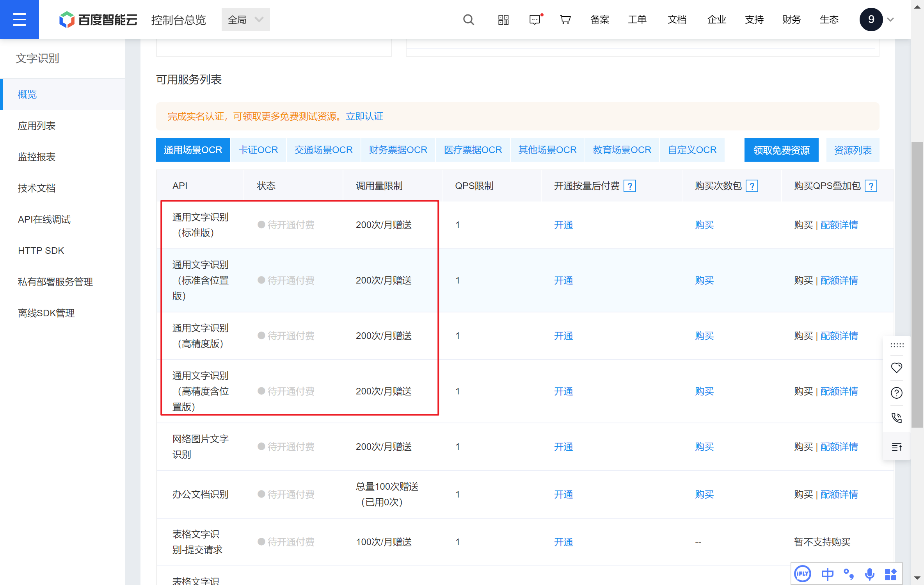The width and height of the screenshot is (924, 585).
Task: Open the shopping cart icon
Action: point(565,20)
